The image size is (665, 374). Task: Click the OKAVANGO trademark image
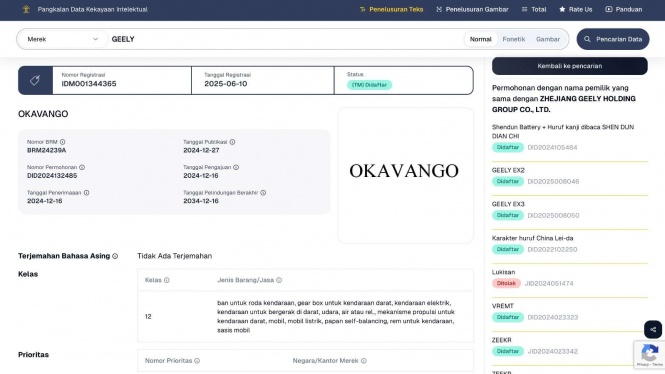point(405,175)
